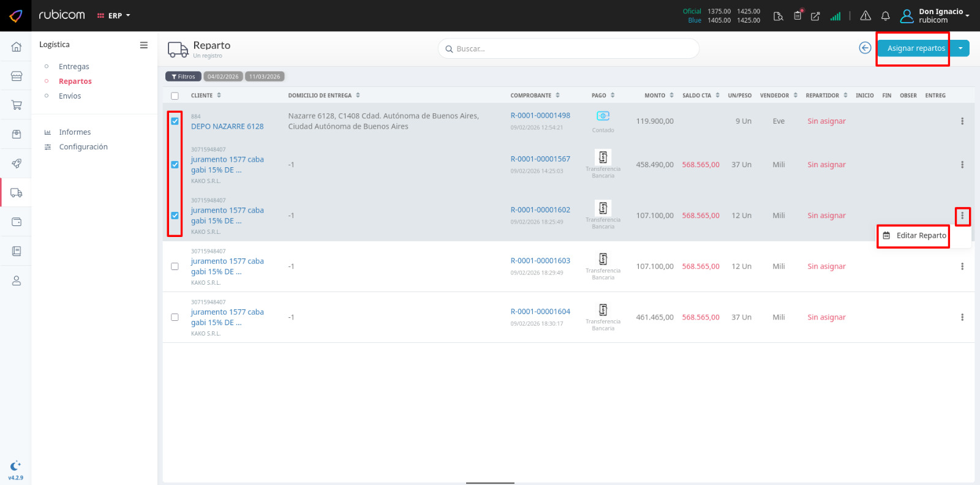Viewport: 980px width, 485px height.
Task: Click the 04/02/2026 date filter chip
Action: point(223,77)
